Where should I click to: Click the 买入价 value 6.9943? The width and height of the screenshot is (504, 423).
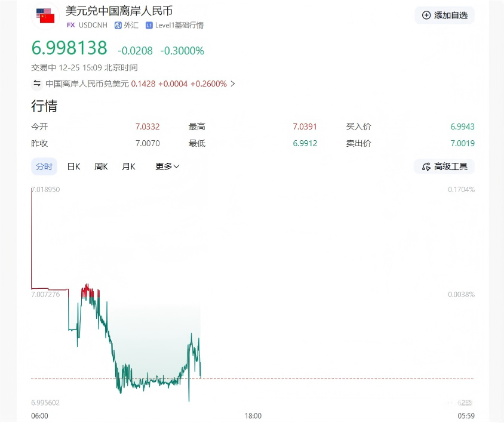coord(462,126)
